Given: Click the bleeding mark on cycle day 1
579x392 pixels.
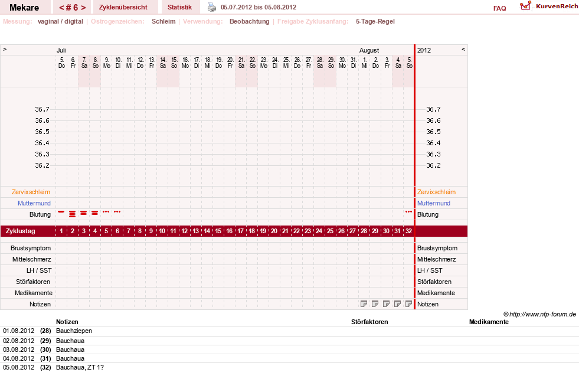Looking at the screenshot, I should pyautogui.click(x=61, y=212).
